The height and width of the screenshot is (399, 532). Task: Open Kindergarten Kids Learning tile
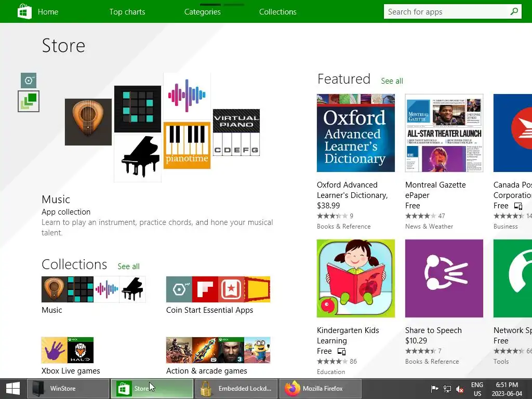click(x=355, y=278)
